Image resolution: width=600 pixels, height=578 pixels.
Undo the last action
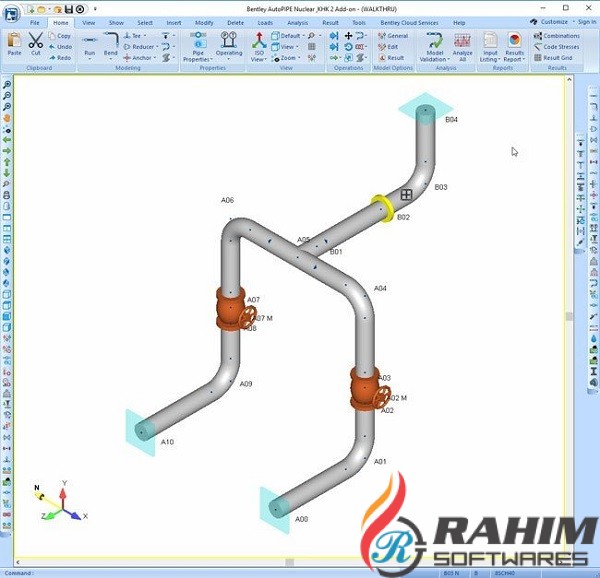coord(60,47)
